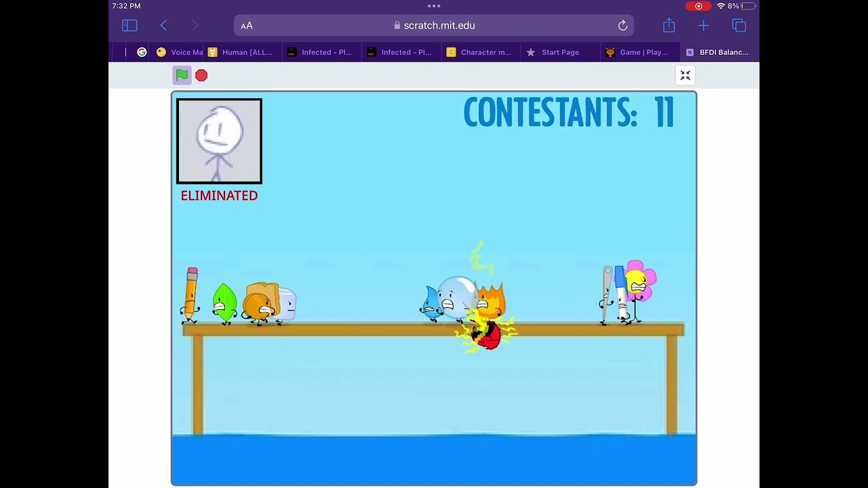Click the ELIMINATED label
868x488 pixels.
coord(219,195)
